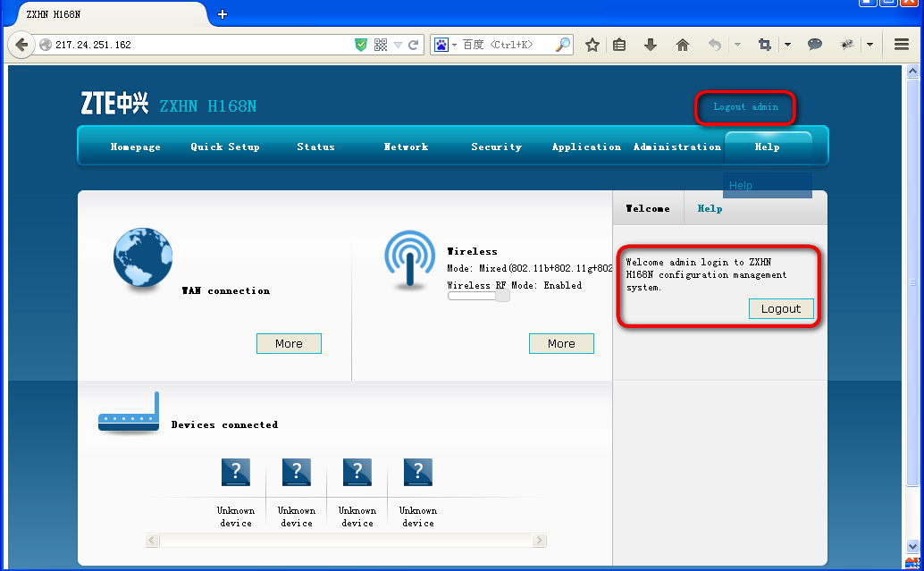Click the Baidu paw search engine icon
The width and height of the screenshot is (924, 571).
pyautogui.click(x=441, y=45)
